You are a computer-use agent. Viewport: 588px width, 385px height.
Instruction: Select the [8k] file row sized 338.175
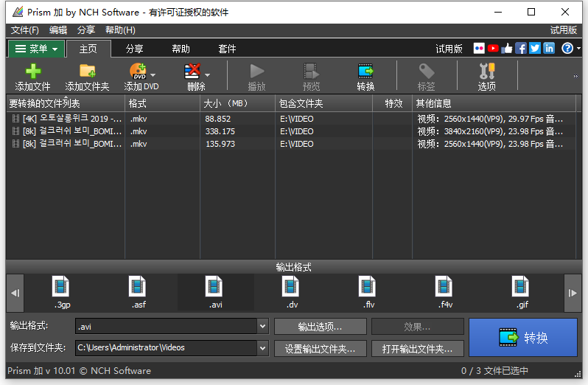tap(290, 131)
